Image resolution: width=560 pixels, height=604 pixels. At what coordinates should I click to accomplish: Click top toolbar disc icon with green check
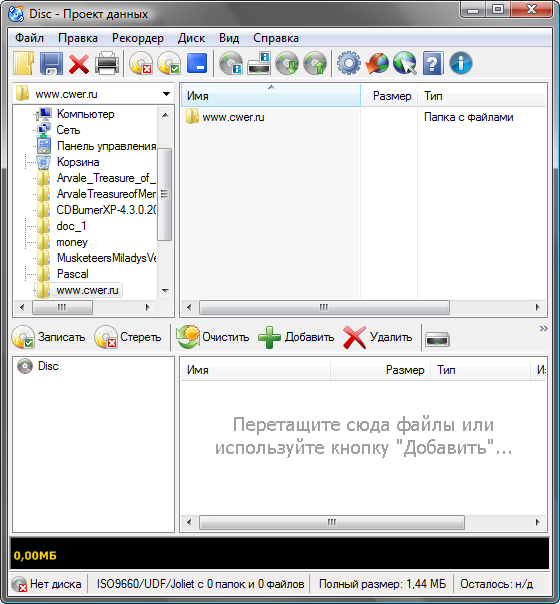[x=169, y=63]
